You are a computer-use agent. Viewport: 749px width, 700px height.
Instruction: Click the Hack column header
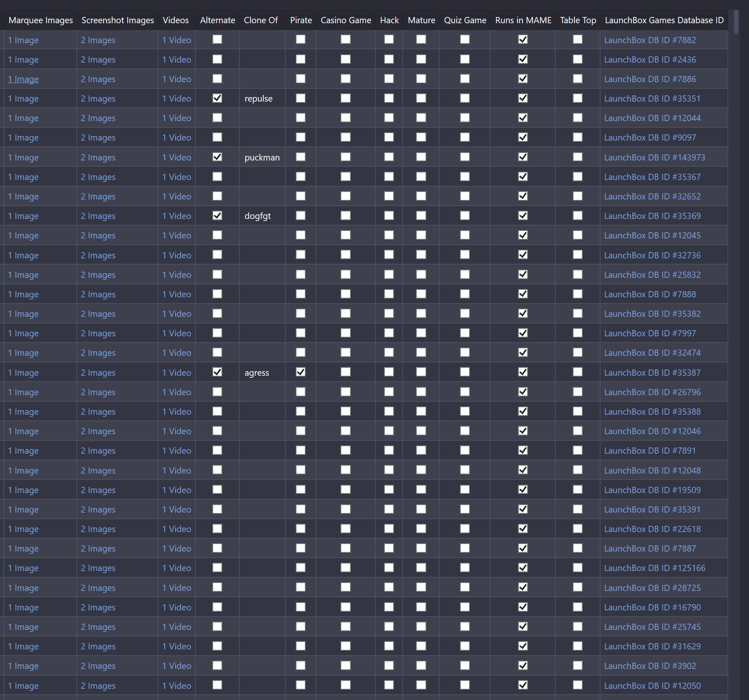(389, 20)
